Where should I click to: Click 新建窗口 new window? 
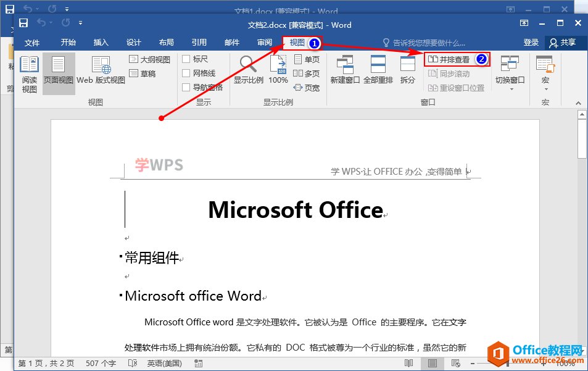point(345,70)
